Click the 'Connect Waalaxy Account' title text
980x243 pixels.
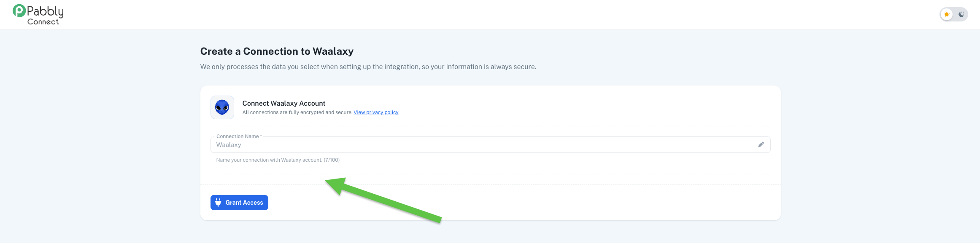coord(284,103)
